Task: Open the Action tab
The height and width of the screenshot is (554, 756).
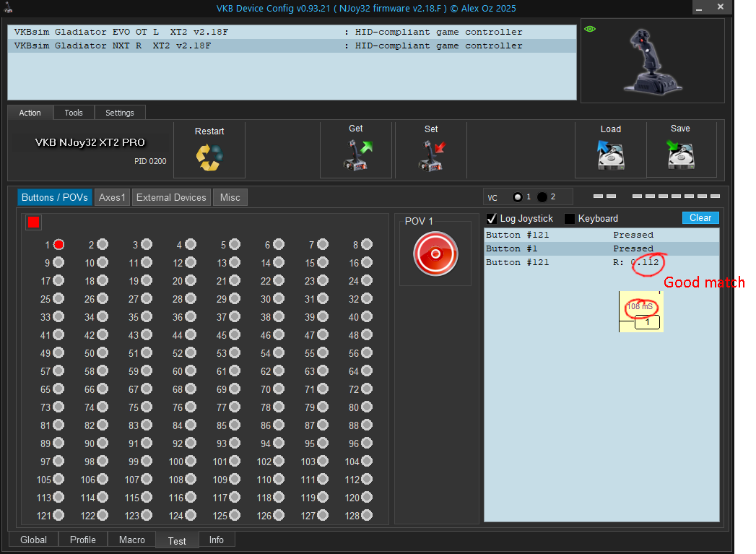Action: pos(30,113)
